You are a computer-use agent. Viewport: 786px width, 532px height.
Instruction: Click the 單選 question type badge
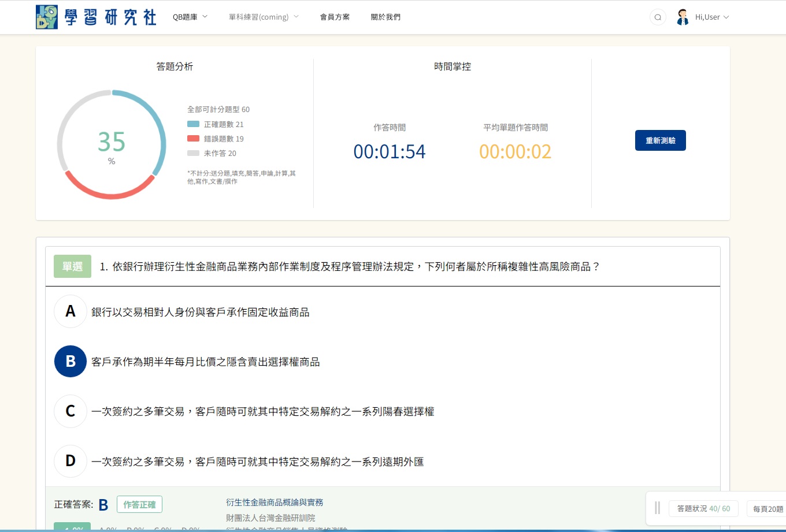coord(72,267)
